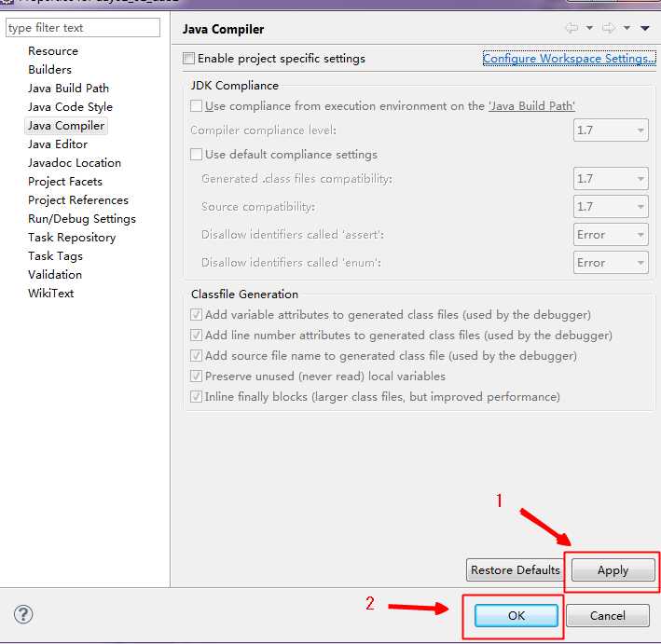Toggle Inline finally blocks checkbox
The width and height of the screenshot is (661, 644).
196,397
